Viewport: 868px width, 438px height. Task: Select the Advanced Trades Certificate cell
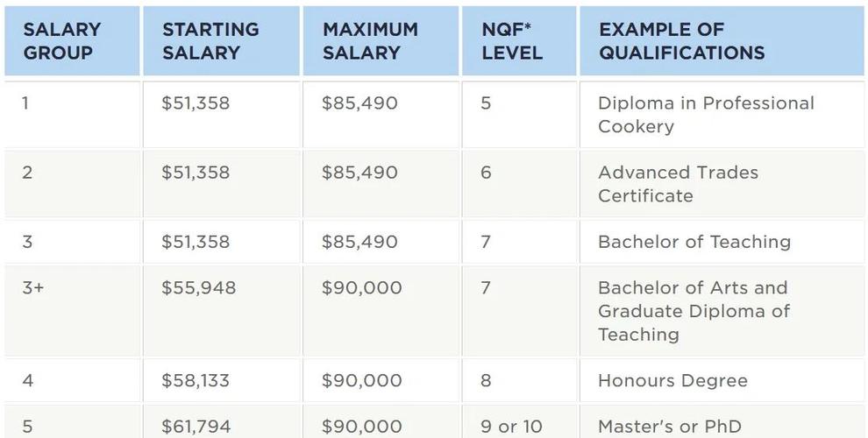pos(678,184)
